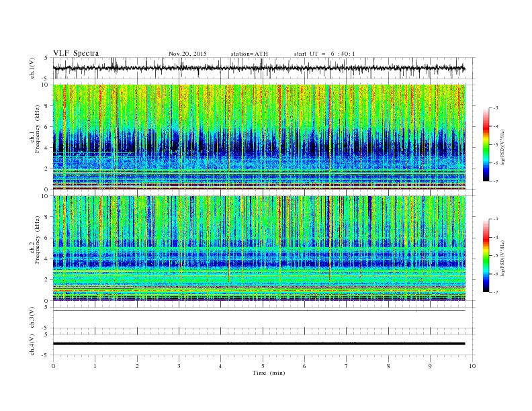Screen dimensions: 532x411
Task: Click the ch.4 thick trace band
Action: point(259,344)
